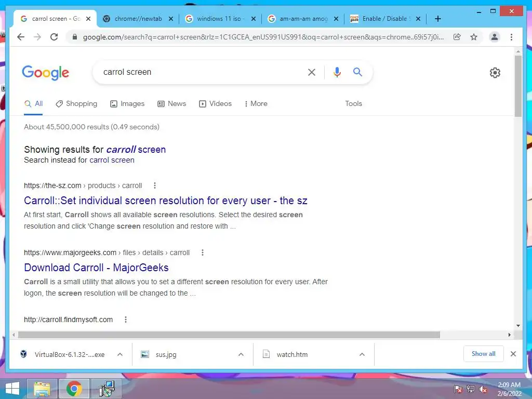Viewport: 532px width, 399px height.
Task: Click the horizontal scrollbar thumb
Action: pos(229,335)
